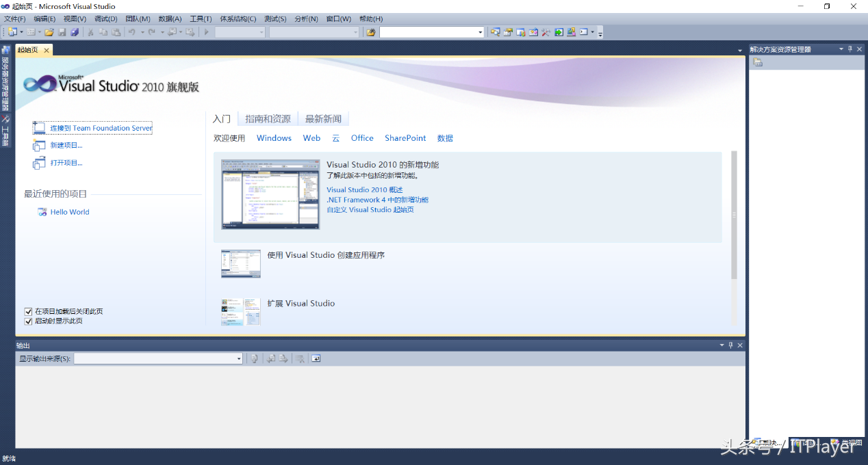Open Solution Explorer from the toolbar
This screenshot has width=868, height=465.
tap(496, 32)
